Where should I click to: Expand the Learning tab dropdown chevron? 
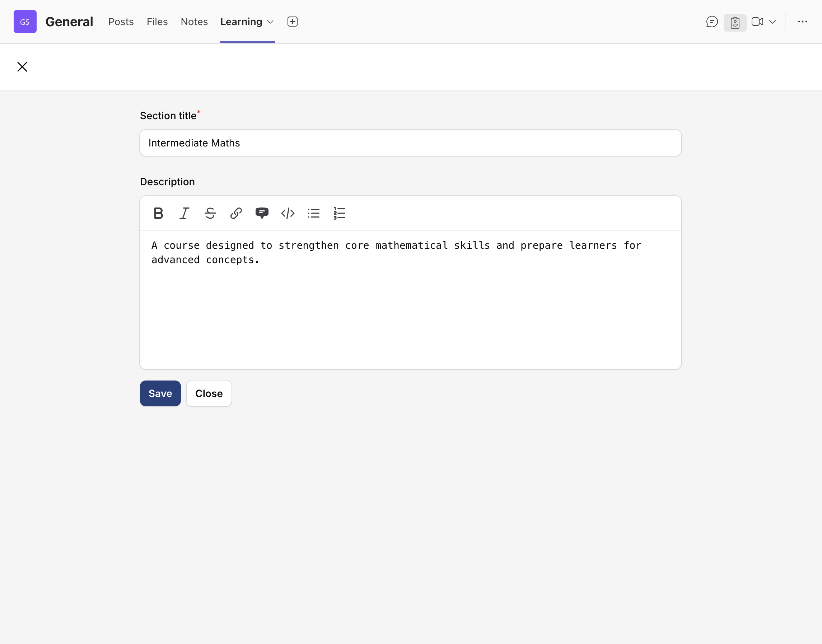click(270, 22)
